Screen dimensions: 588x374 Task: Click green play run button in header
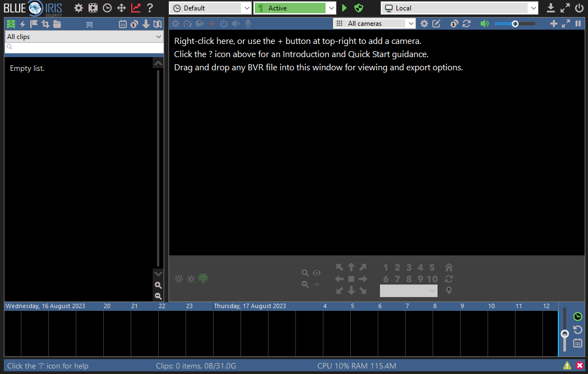[x=345, y=8]
